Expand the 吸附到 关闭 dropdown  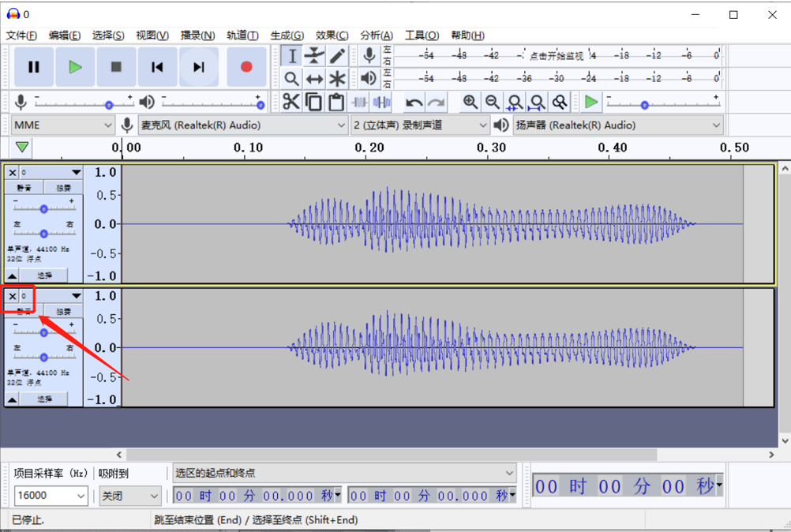click(x=129, y=496)
